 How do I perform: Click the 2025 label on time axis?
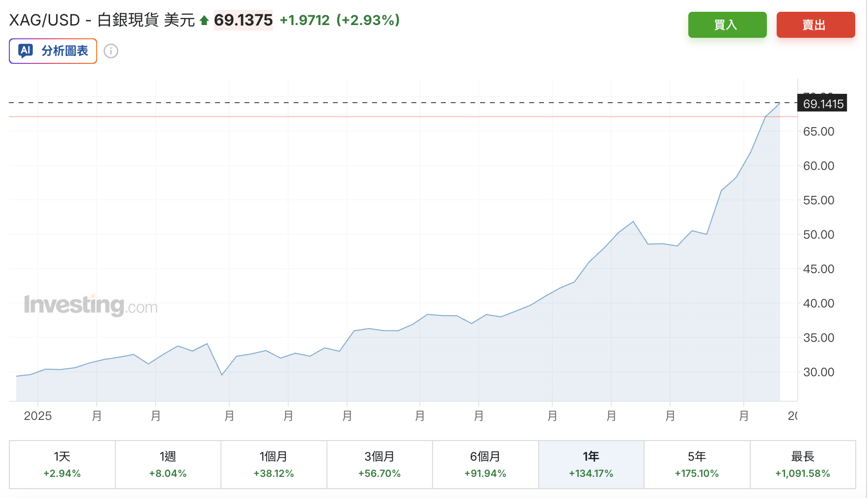38,416
